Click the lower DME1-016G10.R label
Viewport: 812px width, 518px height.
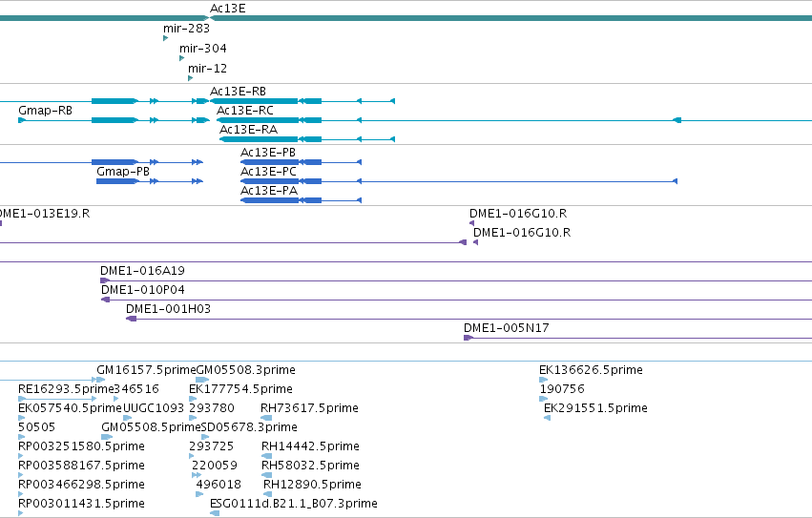click(522, 233)
